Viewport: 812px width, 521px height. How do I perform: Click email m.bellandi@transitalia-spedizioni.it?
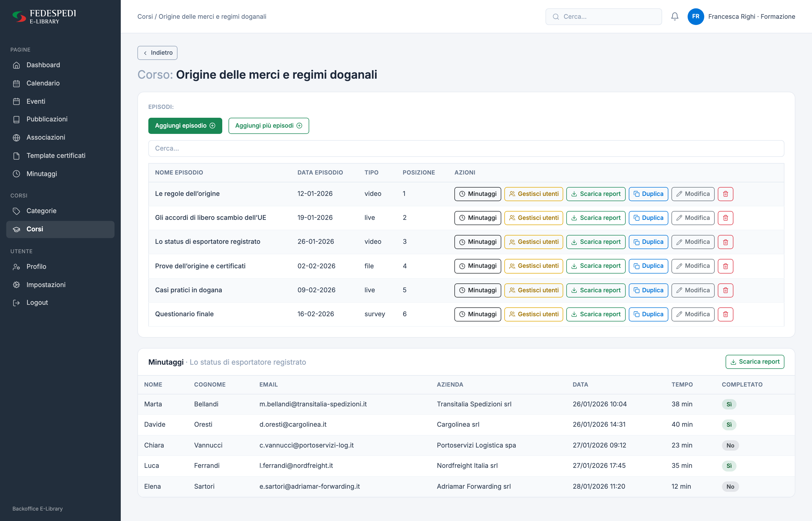(x=313, y=404)
